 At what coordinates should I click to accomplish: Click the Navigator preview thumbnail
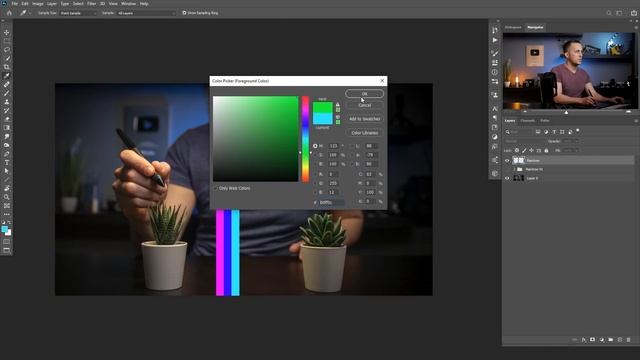[x=569, y=71]
